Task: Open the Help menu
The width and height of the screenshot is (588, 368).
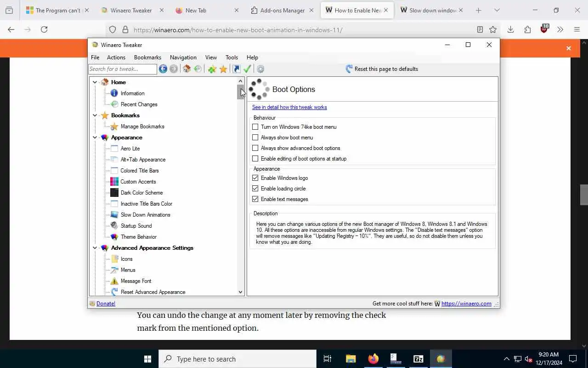Action: pyautogui.click(x=252, y=57)
